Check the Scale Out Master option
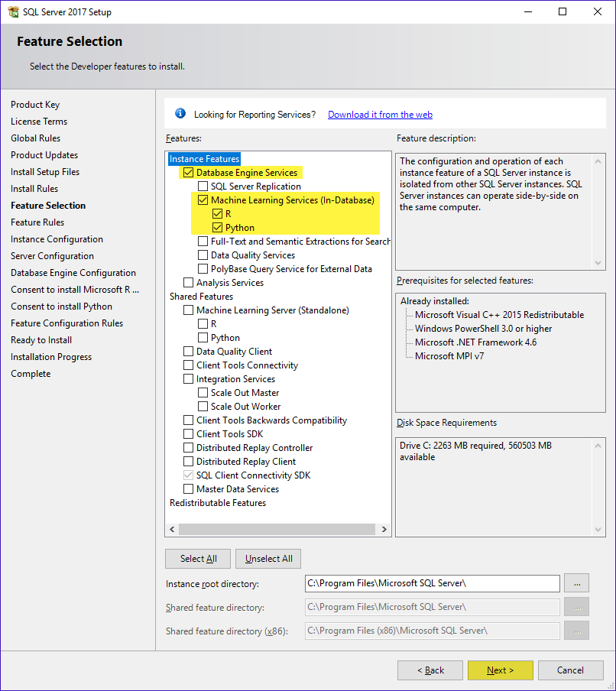Viewport: 616px width, 691px height. [203, 392]
